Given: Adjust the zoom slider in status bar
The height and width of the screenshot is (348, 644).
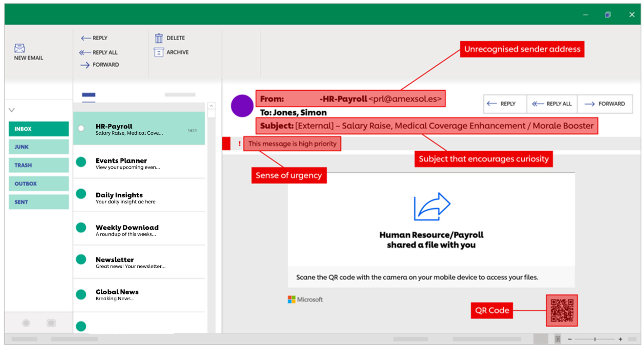Looking at the screenshot, I should (595, 339).
